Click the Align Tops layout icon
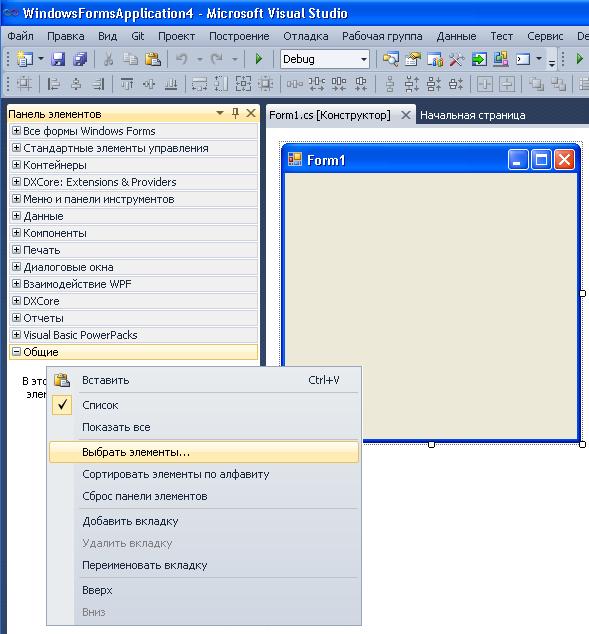The image size is (589, 634). (127, 84)
